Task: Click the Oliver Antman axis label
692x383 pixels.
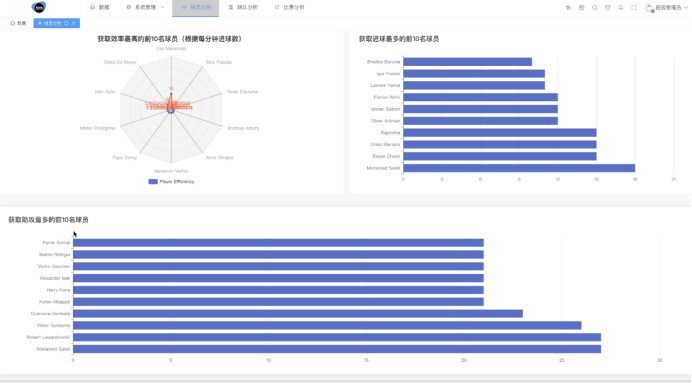Action: coord(385,121)
